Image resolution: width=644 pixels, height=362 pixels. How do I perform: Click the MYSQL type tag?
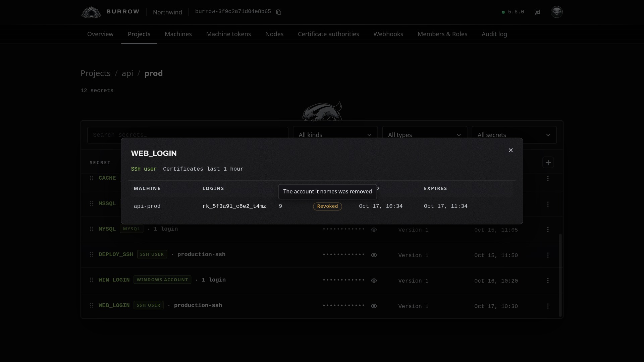pos(131,229)
